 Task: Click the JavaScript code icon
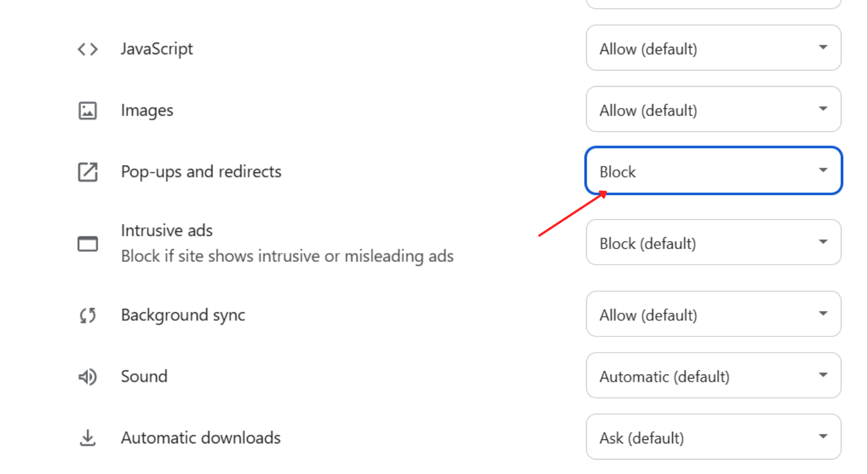(87, 49)
